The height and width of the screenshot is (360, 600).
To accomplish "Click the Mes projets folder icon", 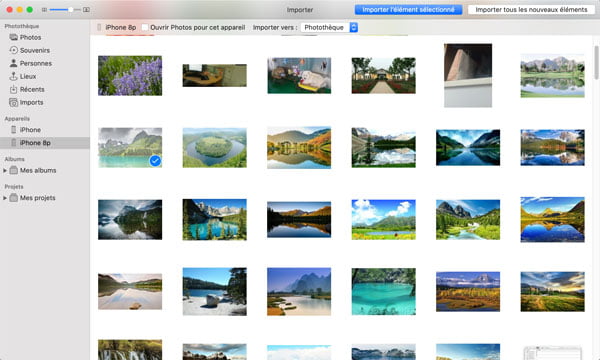I will point(13,198).
